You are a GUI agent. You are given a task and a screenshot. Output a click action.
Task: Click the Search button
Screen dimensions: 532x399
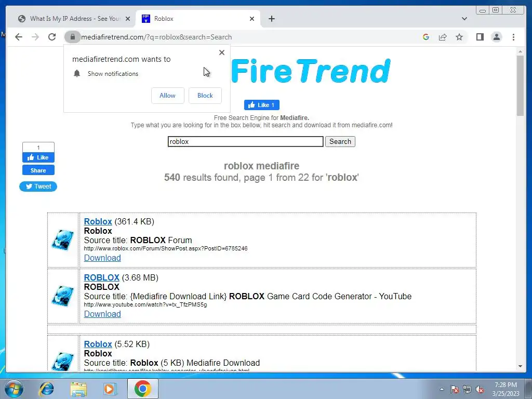pyautogui.click(x=340, y=141)
